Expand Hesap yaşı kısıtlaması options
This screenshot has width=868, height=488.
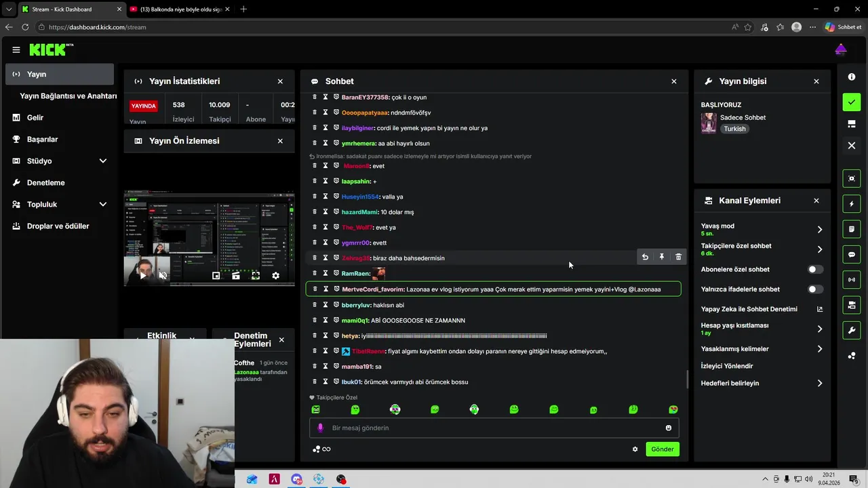[819, 329]
